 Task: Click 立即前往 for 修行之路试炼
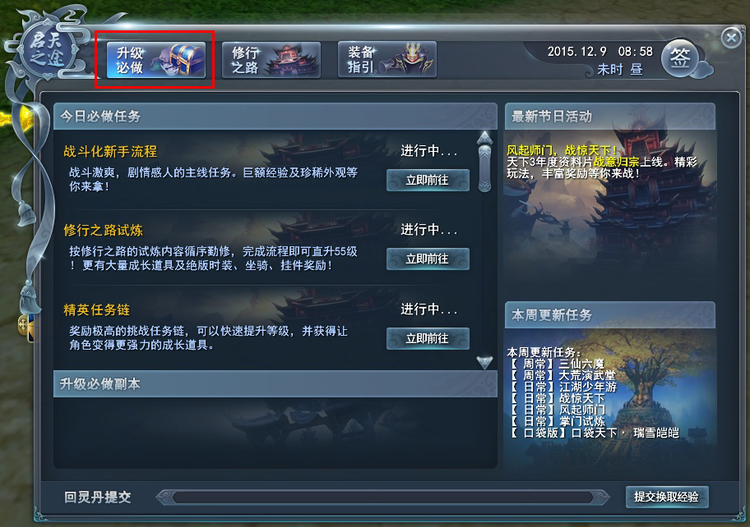pos(428,259)
